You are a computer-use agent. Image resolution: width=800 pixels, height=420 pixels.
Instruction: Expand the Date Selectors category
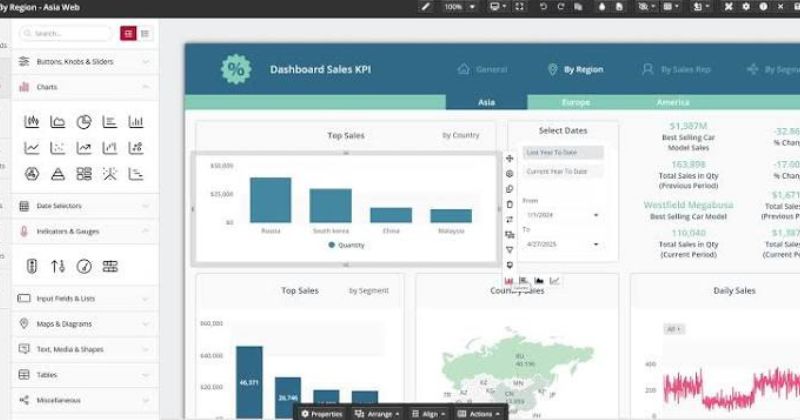pyautogui.click(x=85, y=206)
